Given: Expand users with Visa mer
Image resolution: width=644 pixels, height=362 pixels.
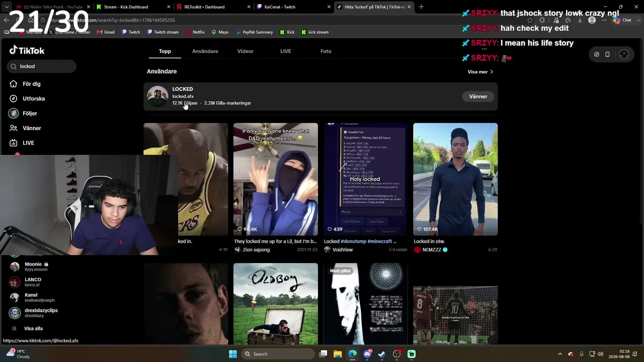Looking at the screenshot, I should 480,72.
